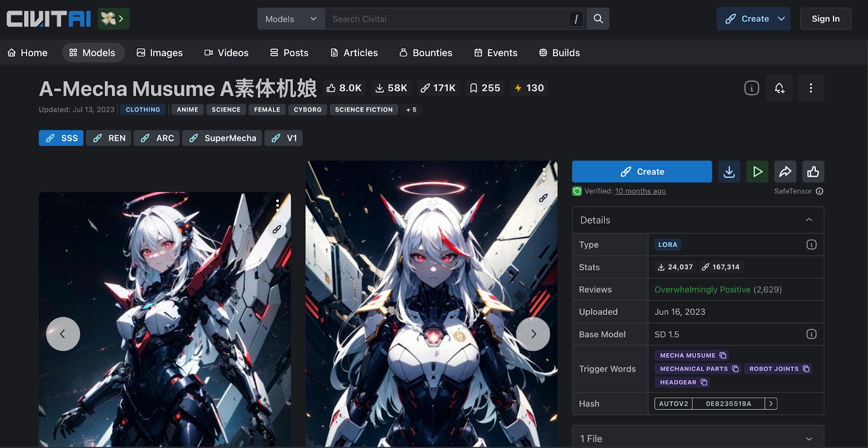This screenshot has height=448, width=868.
Task: Open the three-dot model options menu
Action: coord(811,88)
